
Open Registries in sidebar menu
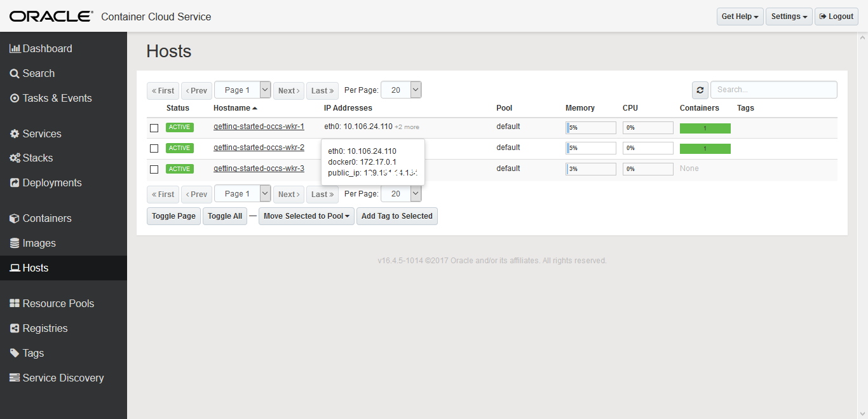click(x=45, y=328)
